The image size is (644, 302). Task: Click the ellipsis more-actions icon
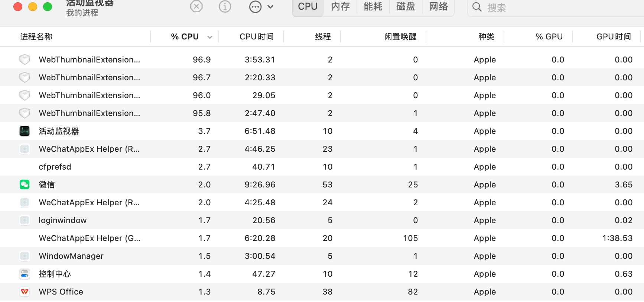point(256,7)
